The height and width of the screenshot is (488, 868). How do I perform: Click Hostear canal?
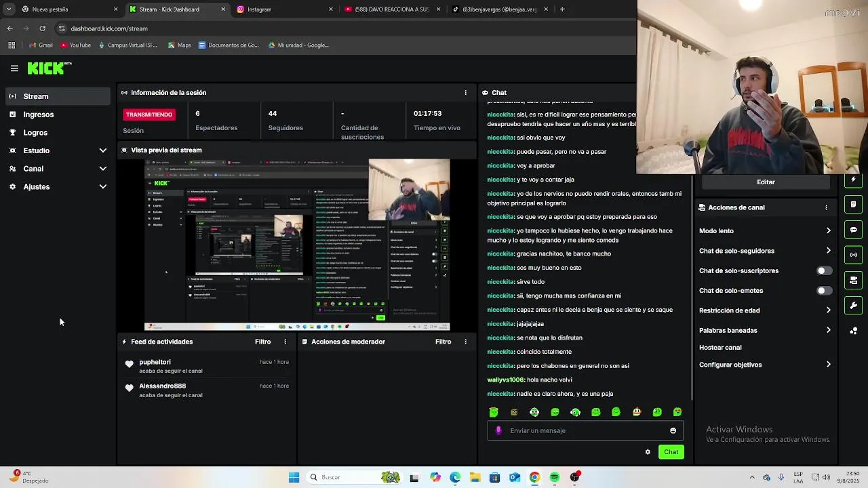click(x=720, y=348)
